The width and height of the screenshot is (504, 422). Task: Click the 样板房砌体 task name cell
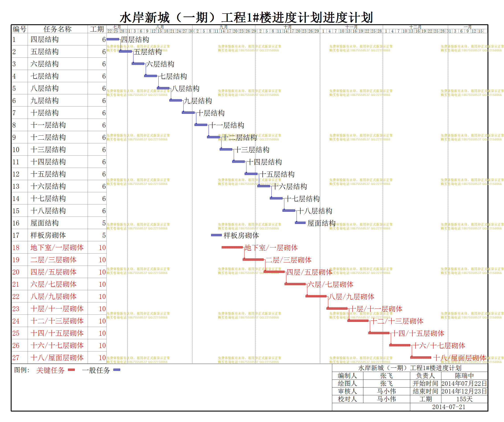coord(58,235)
